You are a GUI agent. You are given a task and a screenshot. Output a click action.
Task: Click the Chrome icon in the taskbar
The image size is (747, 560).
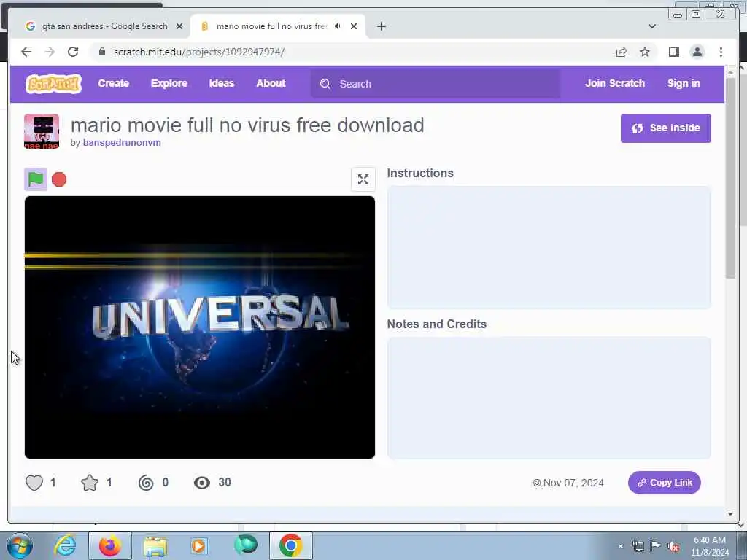(290, 545)
